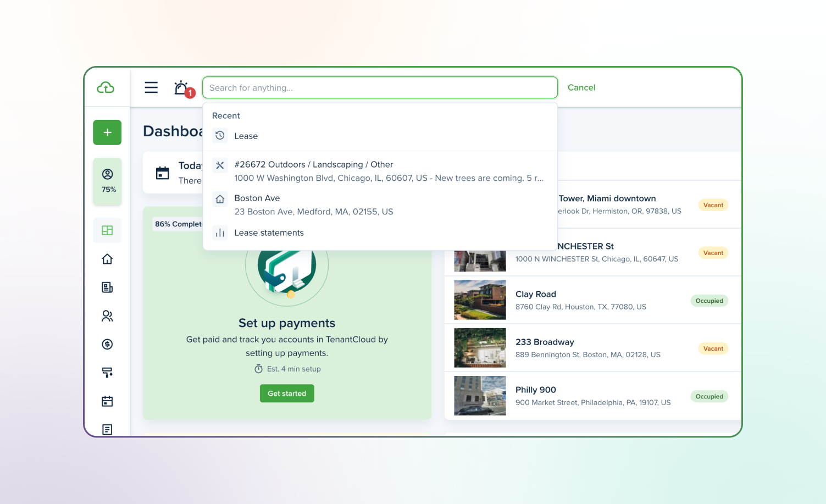826x504 pixels.
Task: Click the Search for anything field
Action: (x=380, y=87)
